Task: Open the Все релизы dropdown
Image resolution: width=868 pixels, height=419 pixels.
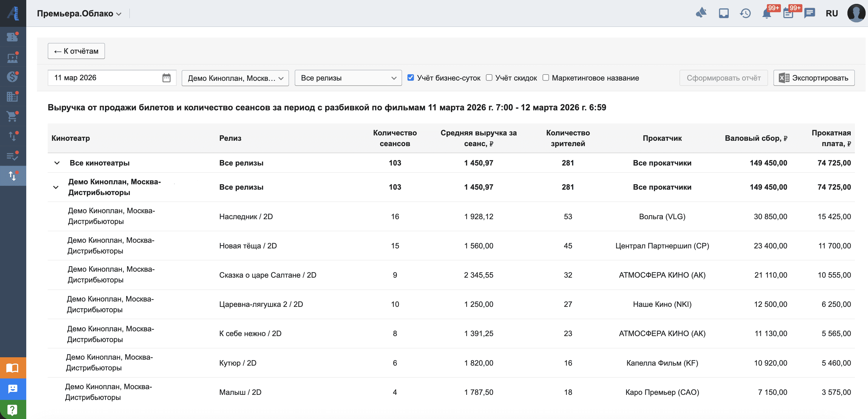Action: coord(348,78)
